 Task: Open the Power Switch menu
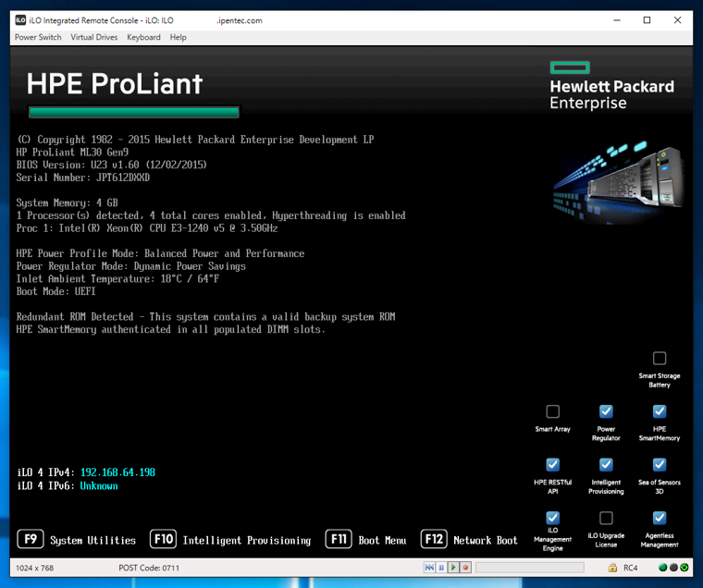point(38,37)
